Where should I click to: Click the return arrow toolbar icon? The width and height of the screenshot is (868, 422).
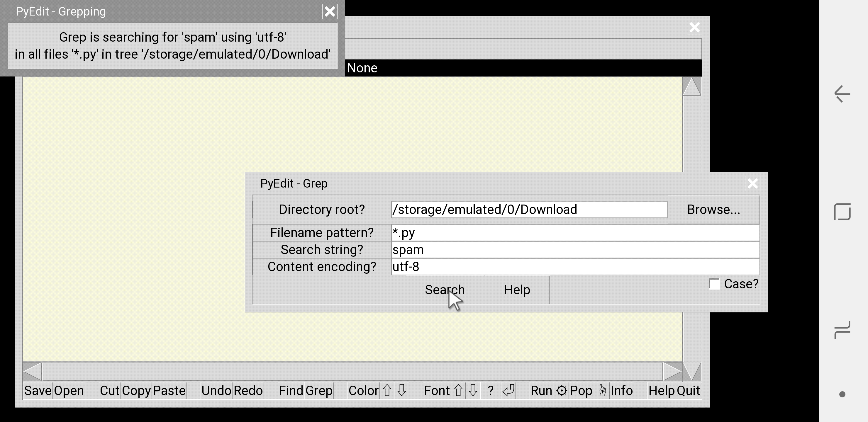(x=508, y=391)
